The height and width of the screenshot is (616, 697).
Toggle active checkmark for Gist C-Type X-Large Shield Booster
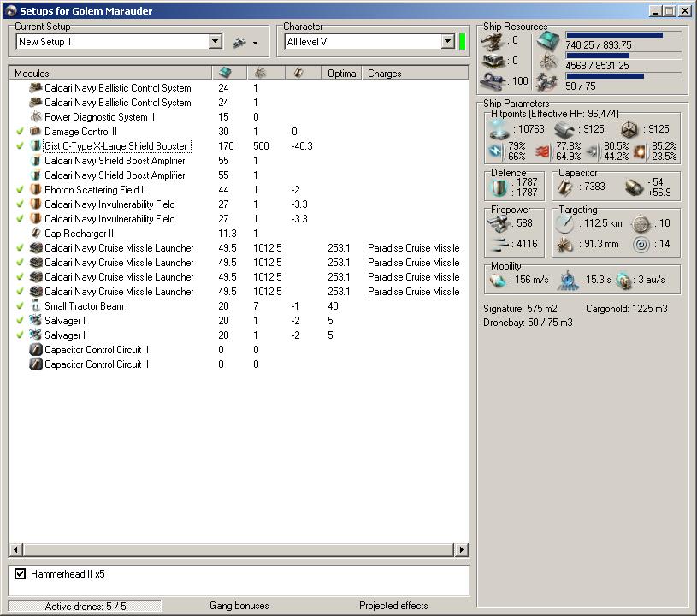coord(20,146)
